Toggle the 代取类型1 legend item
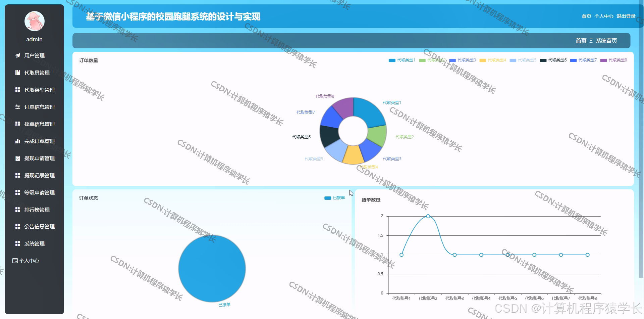644x319 pixels. [x=402, y=60]
